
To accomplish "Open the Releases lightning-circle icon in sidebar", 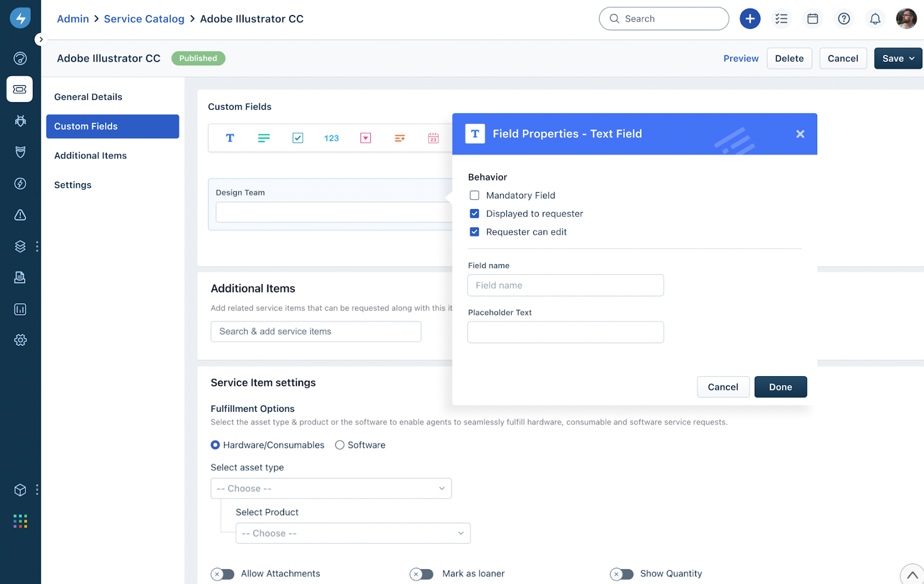I will tap(20, 184).
